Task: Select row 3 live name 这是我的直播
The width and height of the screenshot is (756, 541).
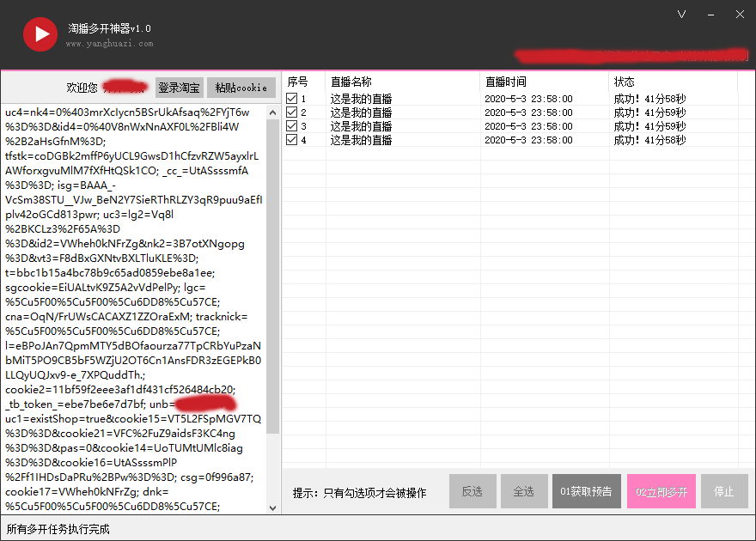Action: tap(361, 126)
